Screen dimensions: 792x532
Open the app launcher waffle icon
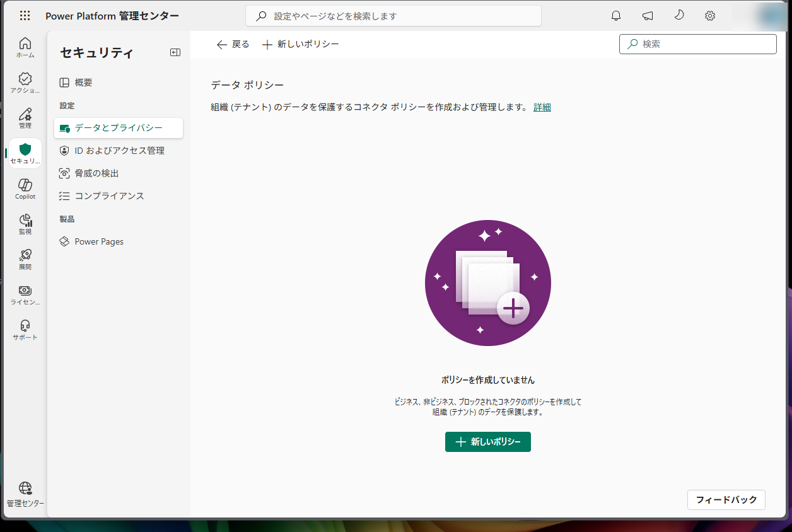25,16
